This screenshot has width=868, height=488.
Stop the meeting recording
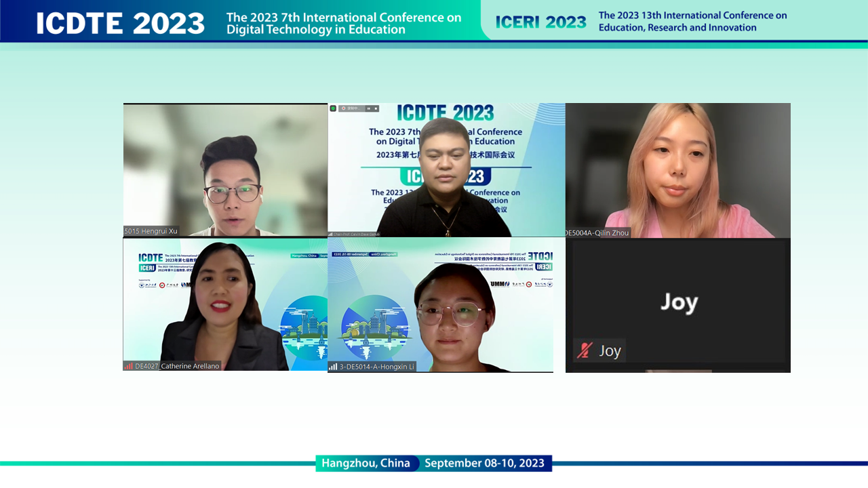pyautogui.click(x=376, y=108)
